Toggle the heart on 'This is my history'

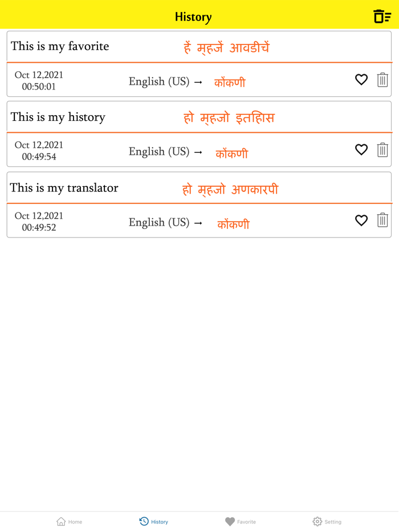361,150
